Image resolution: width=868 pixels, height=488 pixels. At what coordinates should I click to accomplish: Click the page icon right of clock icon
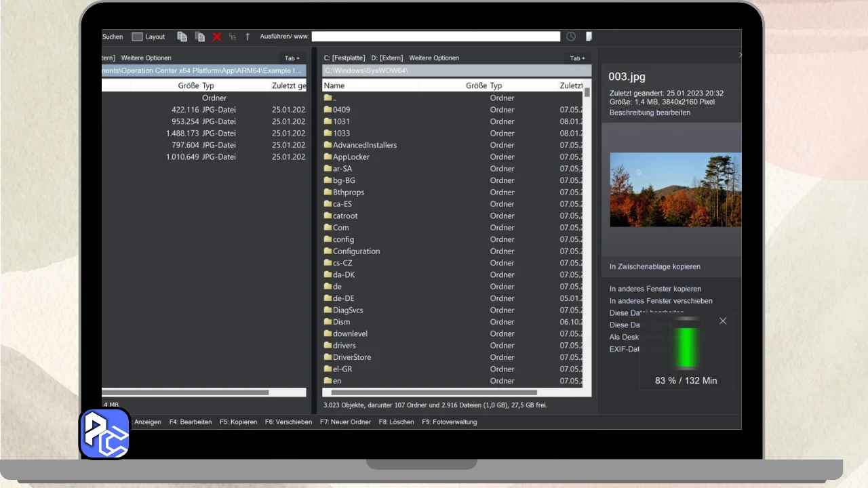pyautogui.click(x=589, y=37)
